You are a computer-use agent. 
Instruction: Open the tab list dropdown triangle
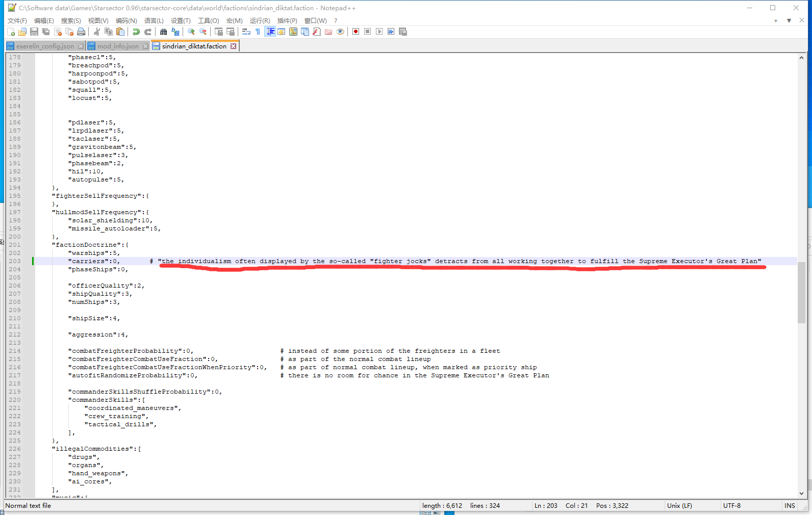coord(789,21)
